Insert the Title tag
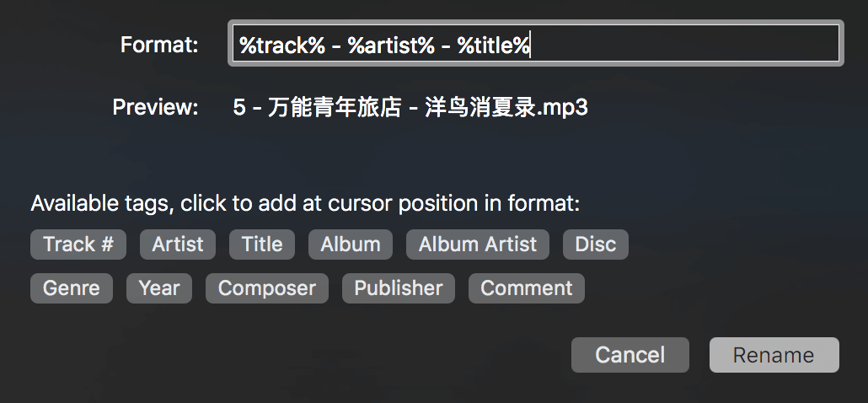This screenshot has width=868, height=403. point(262,244)
